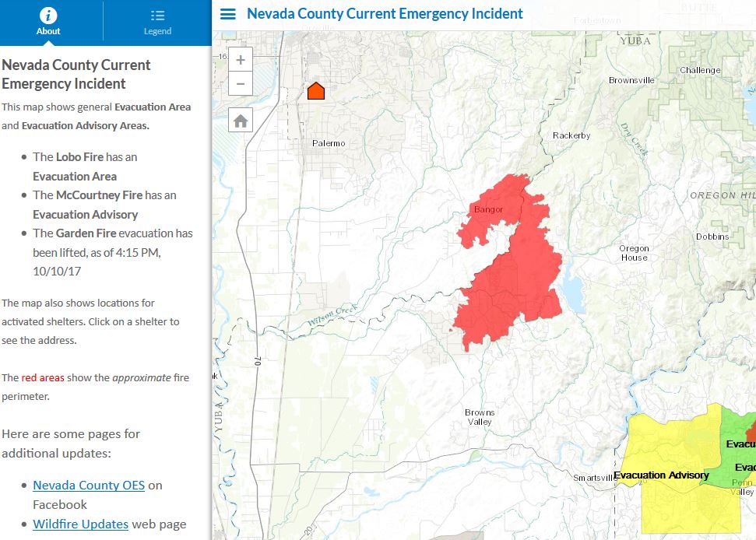Image resolution: width=756 pixels, height=540 pixels.
Task: Open the About tab
Action: tap(48, 21)
